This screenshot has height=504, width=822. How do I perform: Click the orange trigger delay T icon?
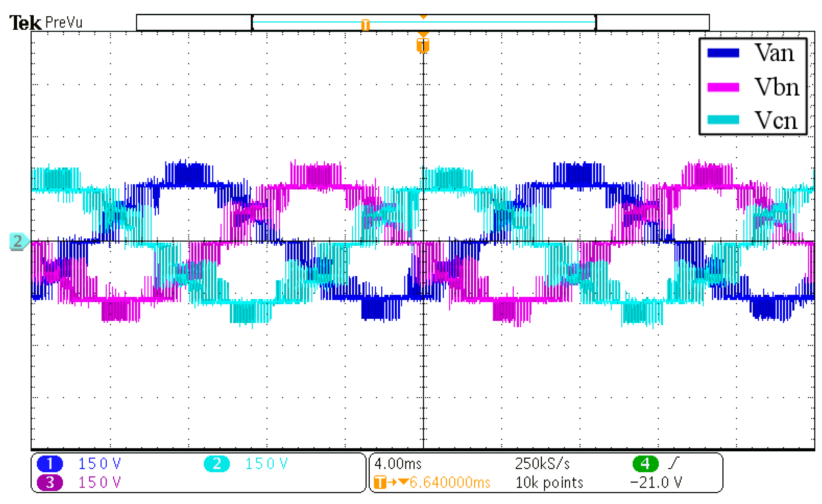point(380,482)
